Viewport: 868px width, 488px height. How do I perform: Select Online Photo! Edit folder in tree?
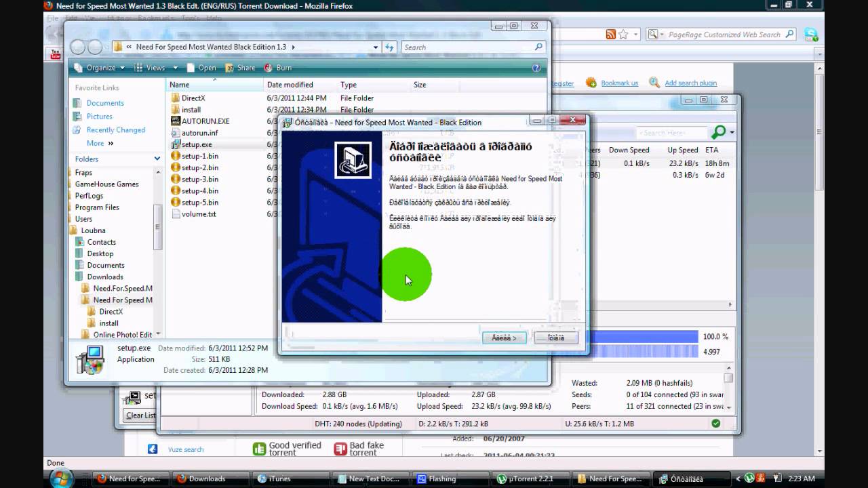[122, 335]
